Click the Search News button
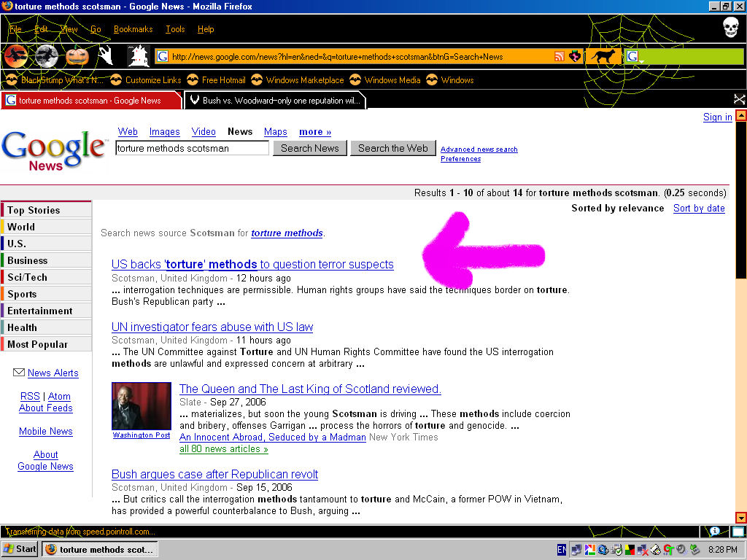Image resolution: width=747 pixels, height=560 pixels. [x=309, y=148]
